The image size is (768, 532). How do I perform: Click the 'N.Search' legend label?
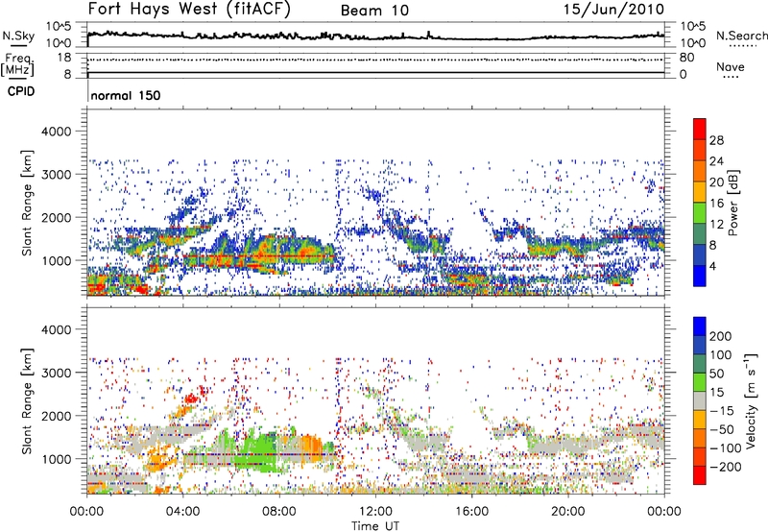tap(741, 36)
